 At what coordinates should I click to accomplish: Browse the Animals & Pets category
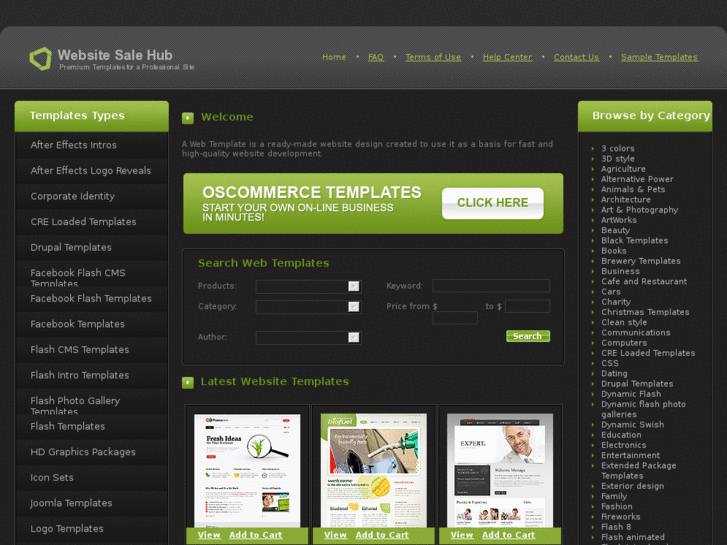point(633,189)
